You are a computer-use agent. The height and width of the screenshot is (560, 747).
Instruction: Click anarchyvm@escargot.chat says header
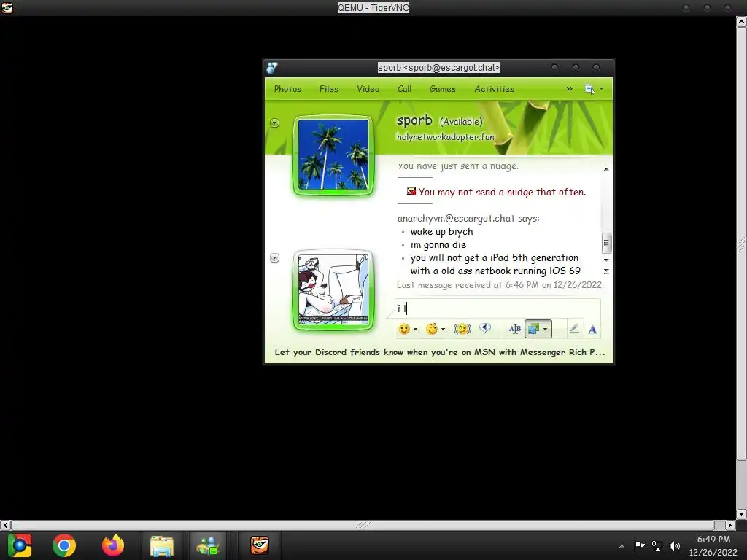click(468, 219)
